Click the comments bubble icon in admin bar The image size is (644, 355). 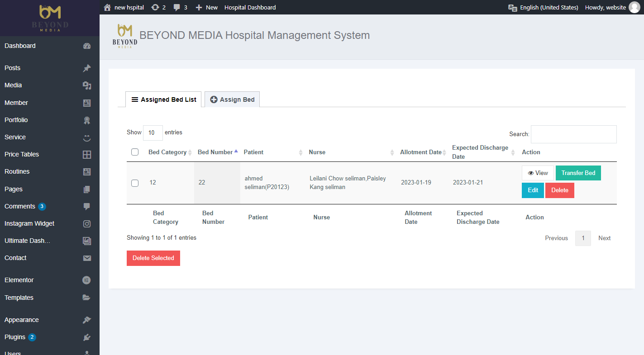tap(177, 7)
